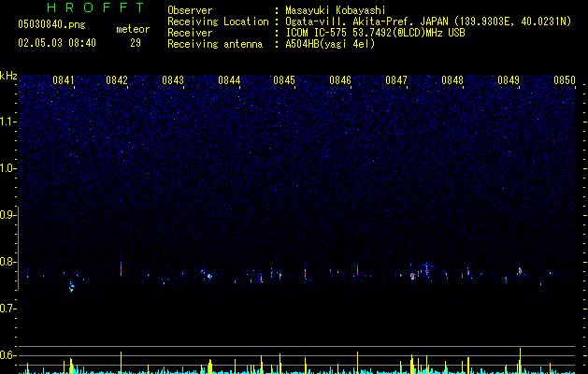The image size is (588, 374).
Task: Select the meteor count value 29
Action: coord(136,43)
